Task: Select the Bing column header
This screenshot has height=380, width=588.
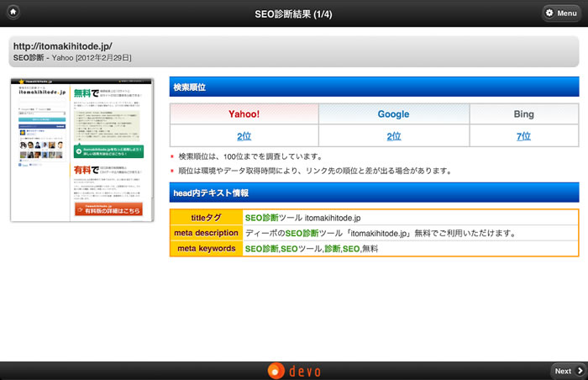Action: click(524, 113)
